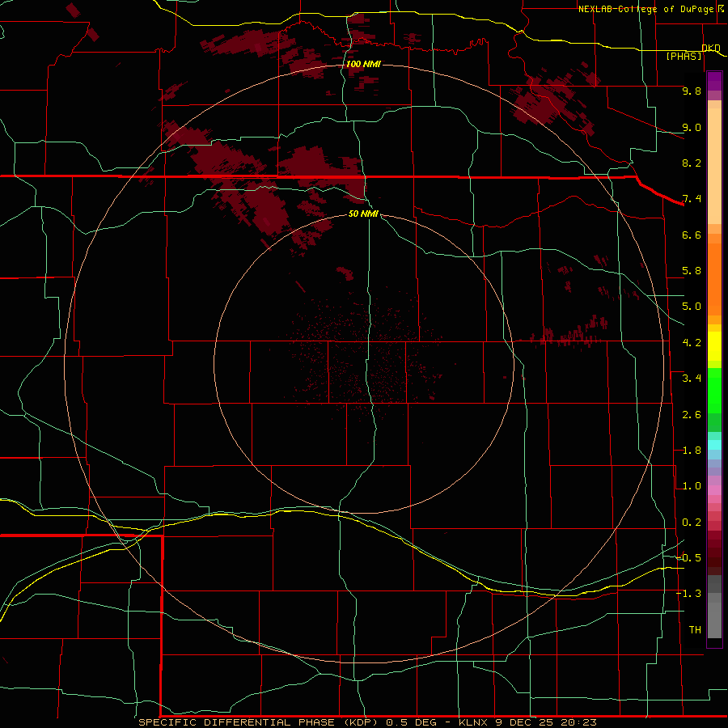Image resolution: width=728 pixels, height=728 pixels.
Task: Click the 8.2 value on the scale
Action: 692,163
